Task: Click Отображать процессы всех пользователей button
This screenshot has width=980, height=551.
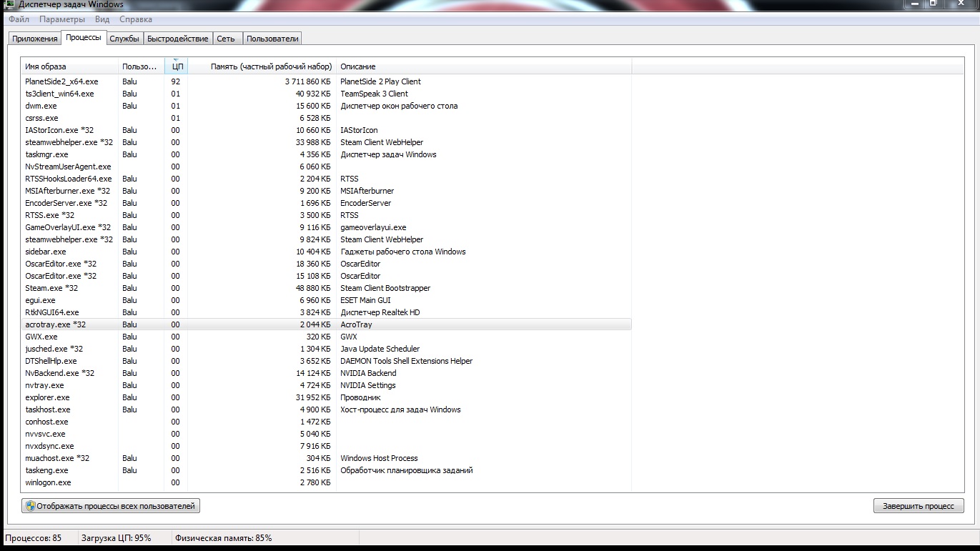Action: click(x=111, y=506)
